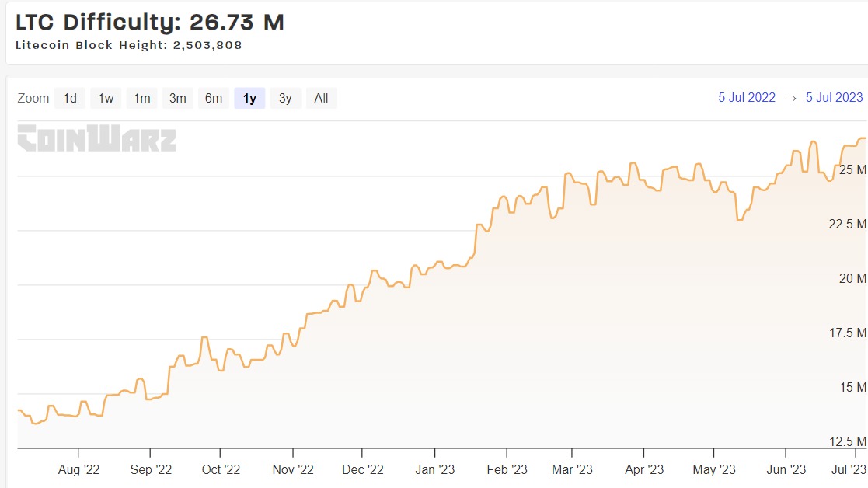868x488 pixels.
Task: Edit the end date 5 Jul 2023
Action: (x=835, y=97)
